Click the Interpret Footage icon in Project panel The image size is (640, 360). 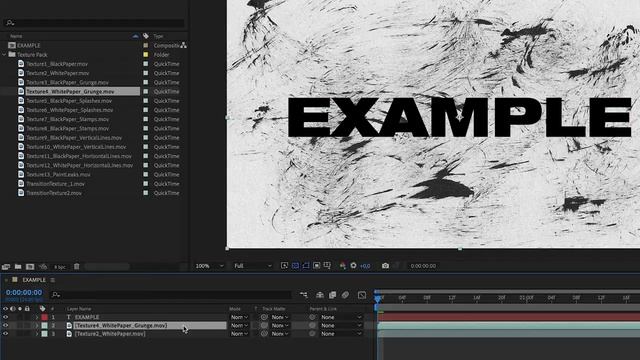click(x=6, y=267)
